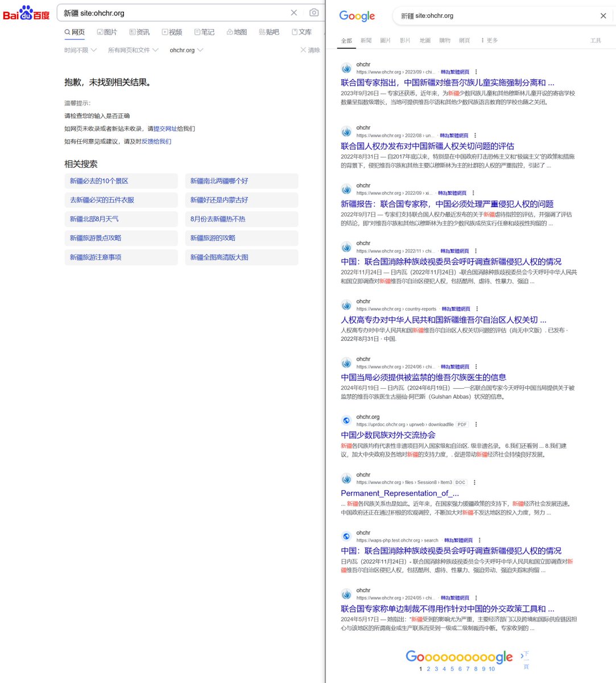Open the Baidu logo homepage link
Viewport: 616px width, 683px height.
(26, 13)
